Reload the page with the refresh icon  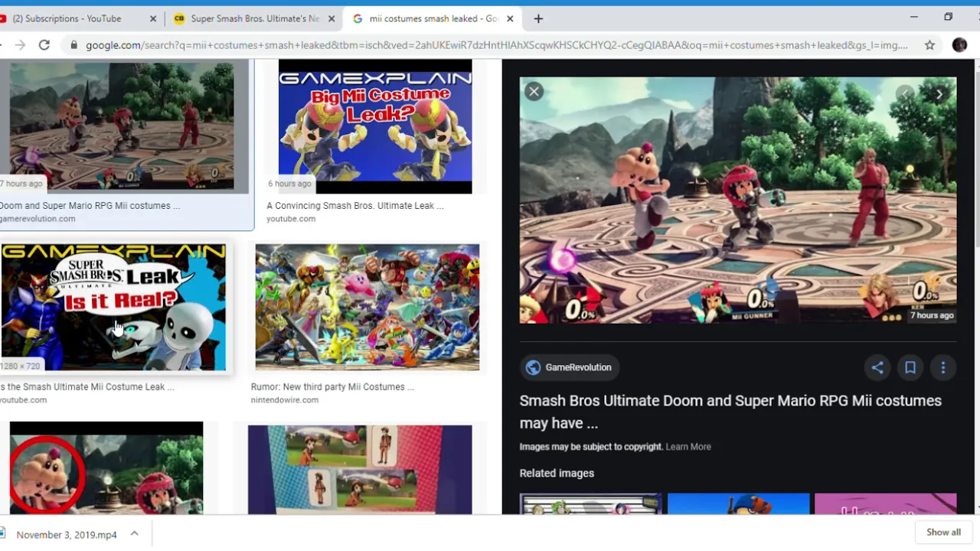44,45
